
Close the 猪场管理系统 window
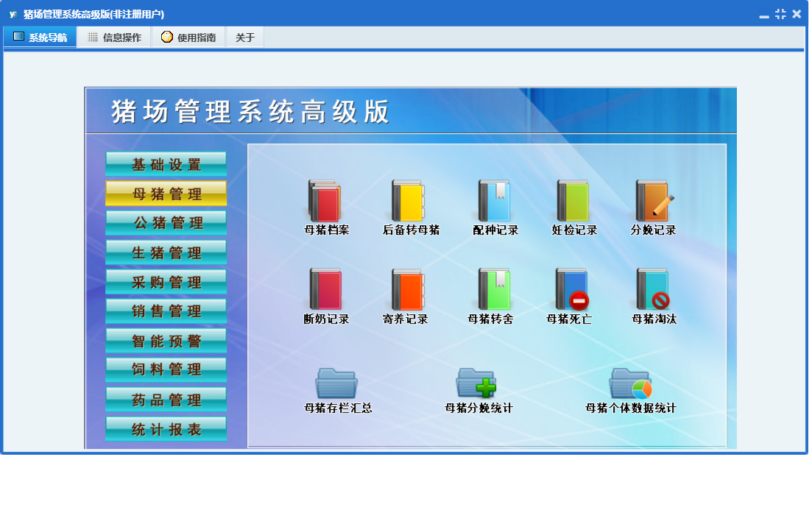pos(796,14)
